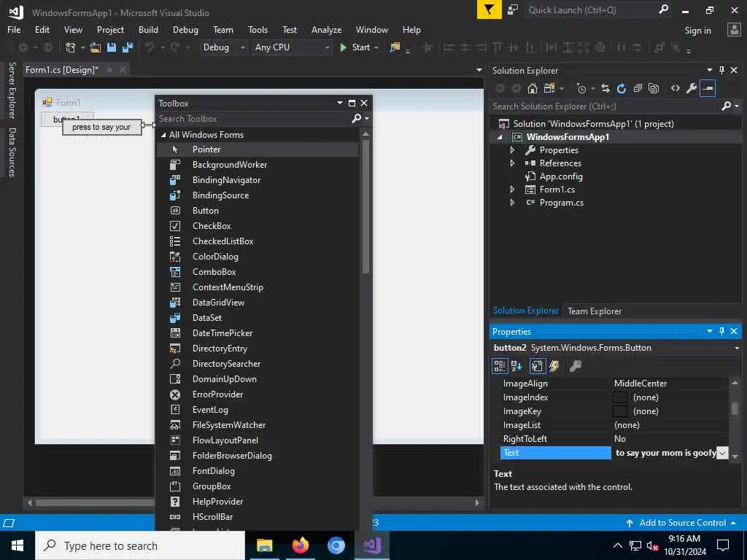Image resolution: width=747 pixels, height=560 pixels.
Task: Select ErrorProvider in Toolbox
Action: [258, 394]
